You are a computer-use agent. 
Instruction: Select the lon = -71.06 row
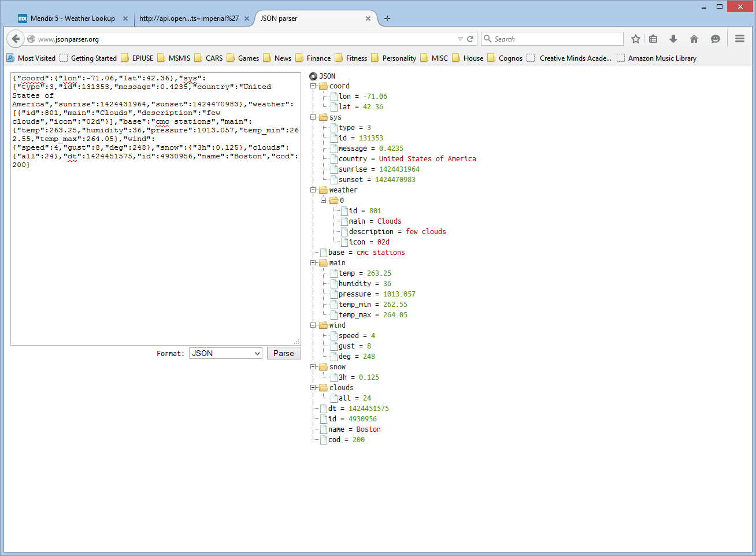(x=359, y=97)
